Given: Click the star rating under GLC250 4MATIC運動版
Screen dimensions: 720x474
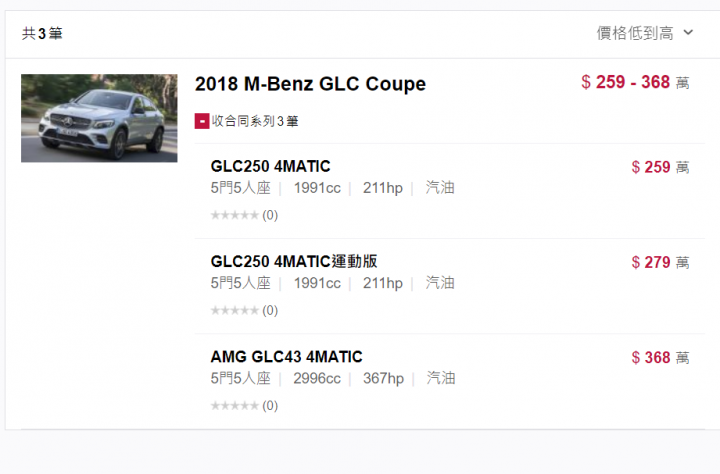Looking at the screenshot, I should pos(235,310).
